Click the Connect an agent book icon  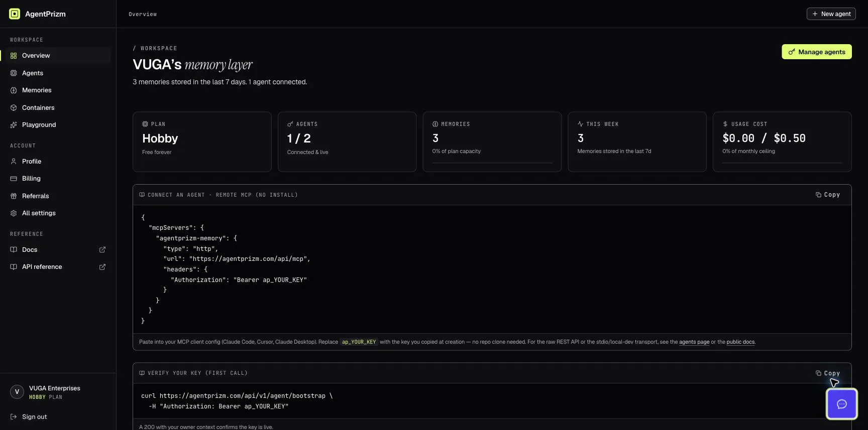pyautogui.click(x=142, y=195)
